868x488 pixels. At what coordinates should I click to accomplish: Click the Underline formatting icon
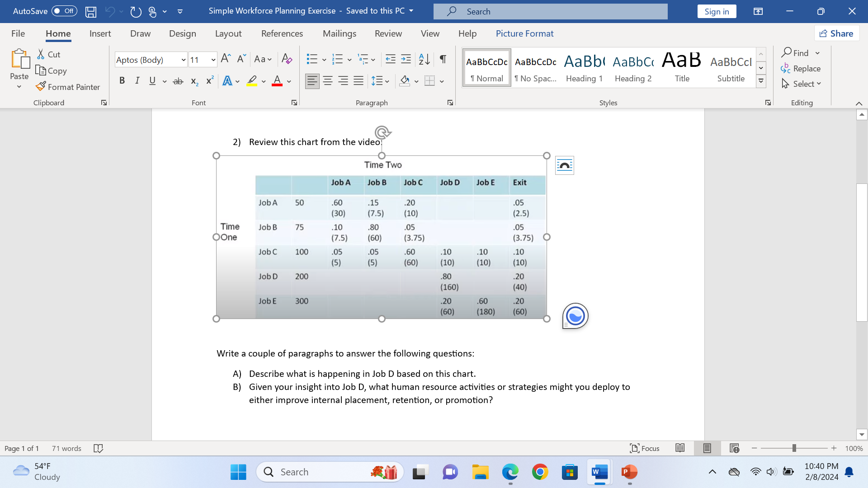[x=153, y=80]
